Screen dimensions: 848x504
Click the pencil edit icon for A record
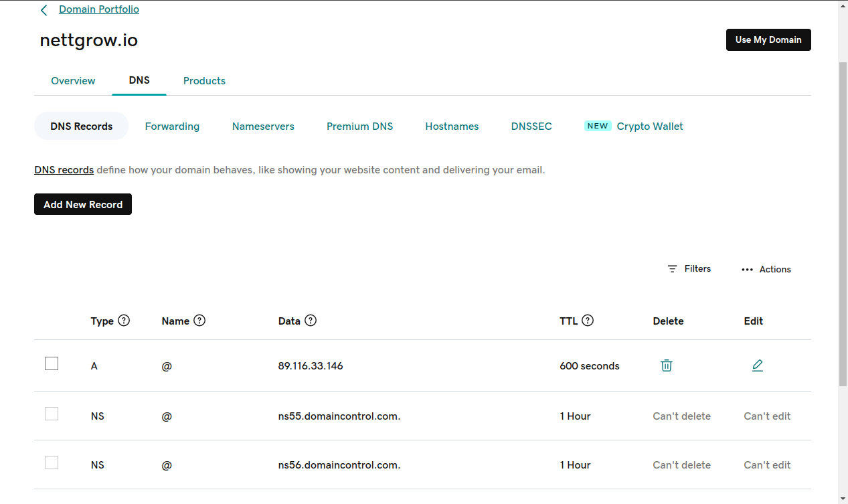point(757,365)
